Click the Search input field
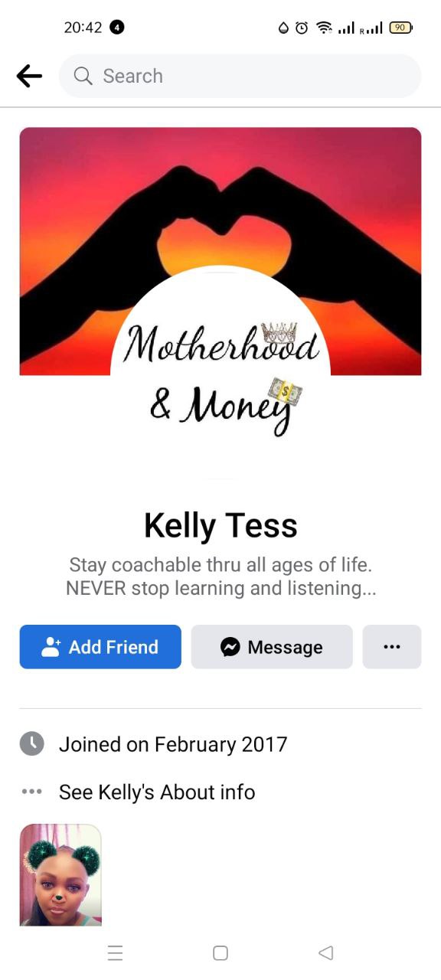 (x=240, y=76)
